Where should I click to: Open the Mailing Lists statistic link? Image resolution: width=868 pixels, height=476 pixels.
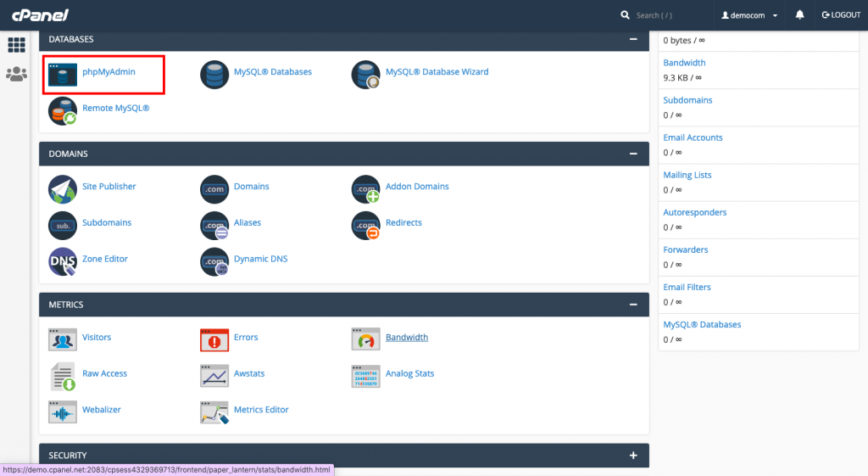click(687, 175)
